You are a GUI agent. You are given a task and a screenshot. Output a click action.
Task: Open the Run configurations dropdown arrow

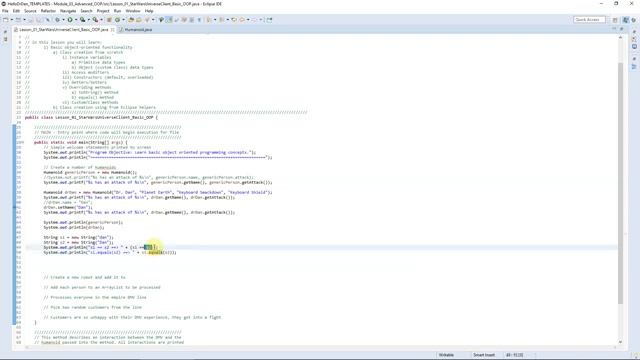tap(76, 20)
